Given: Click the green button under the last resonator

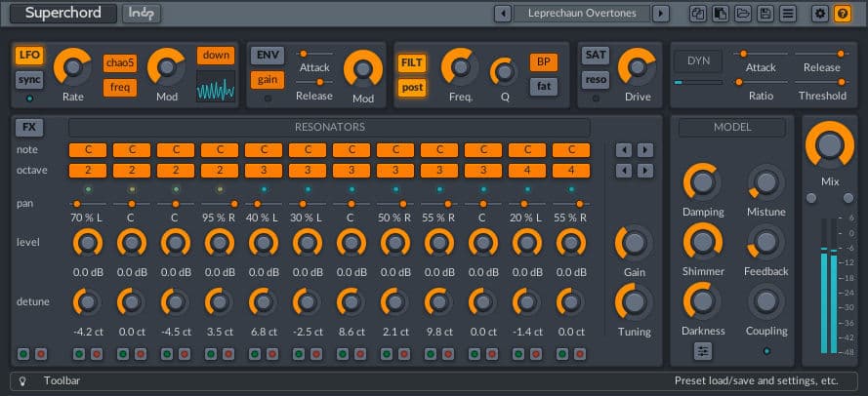Looking at the screenshot, I should coord(562,354).
